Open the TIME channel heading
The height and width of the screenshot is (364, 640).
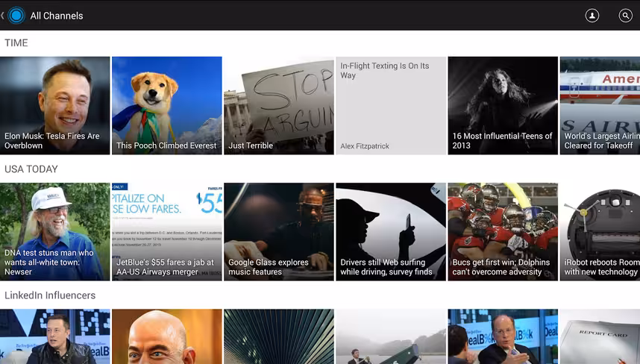[16, 43]
